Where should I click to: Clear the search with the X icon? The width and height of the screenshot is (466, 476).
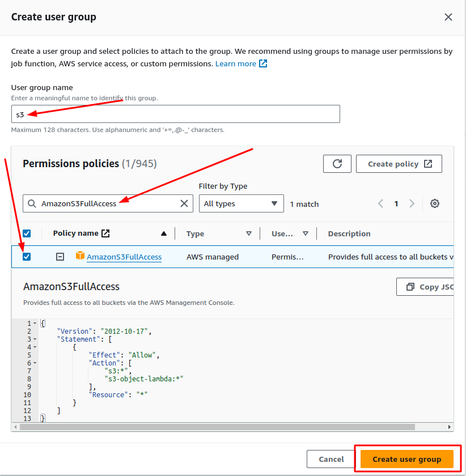(x=184, y=203)
